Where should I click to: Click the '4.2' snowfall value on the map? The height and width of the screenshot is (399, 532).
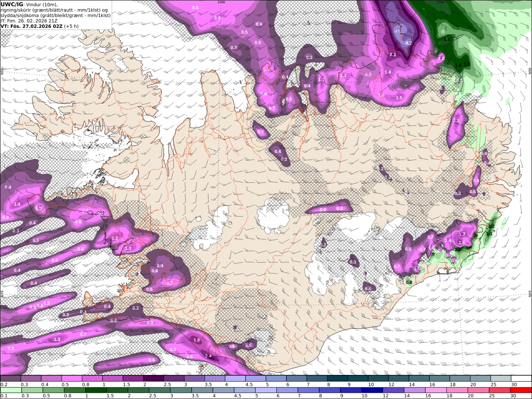click(x=408, y=42)
